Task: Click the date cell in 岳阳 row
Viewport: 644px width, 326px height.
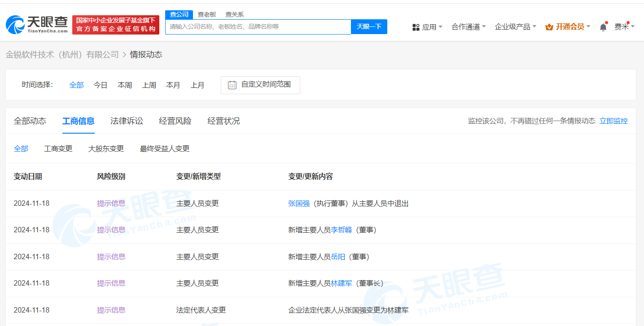Action: click(x=31, y=257)
